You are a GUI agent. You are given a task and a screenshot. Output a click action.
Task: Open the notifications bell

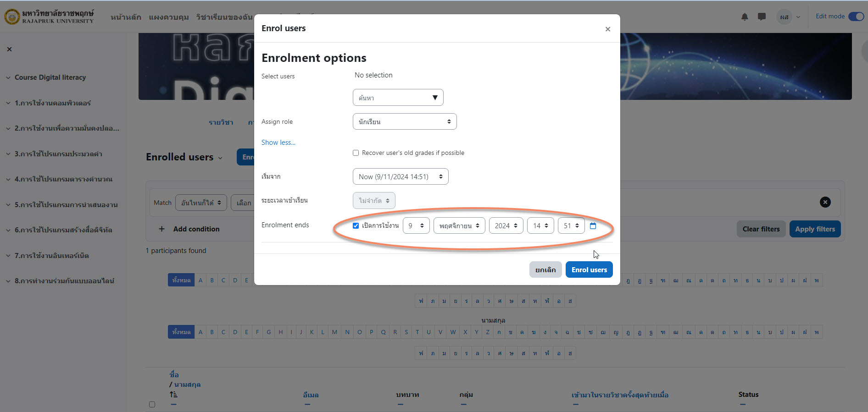pyautogui.click(x=744, y=17)
